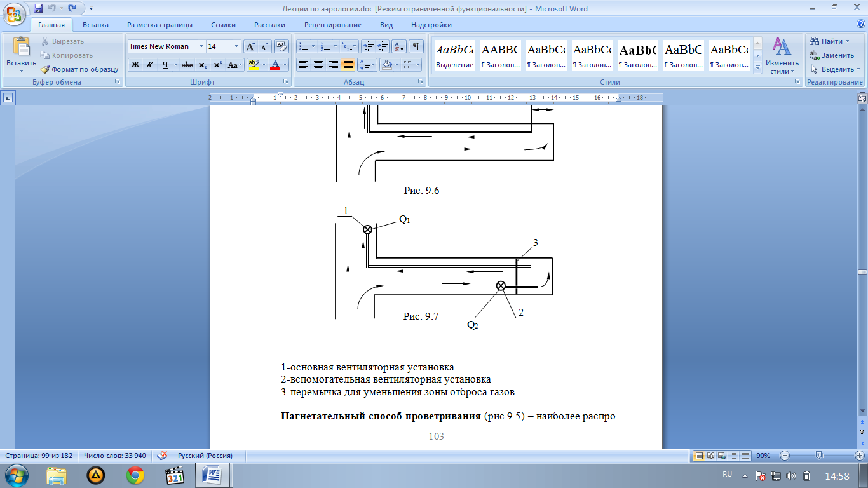Image resolution: width=868 pixels, height=488 pixels.
Task: Toggle the ruler icon above scrollbar
Action: (862, 98)
